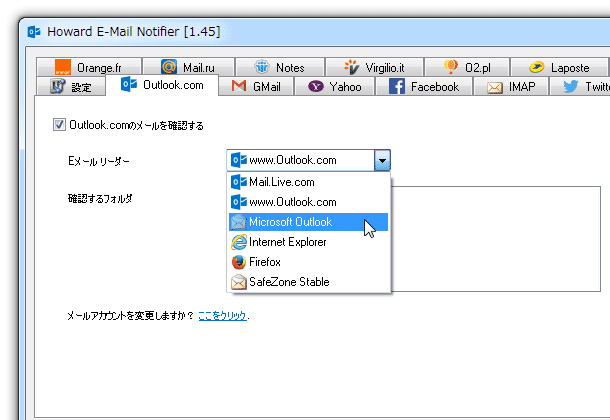The width and height of the screenshot is (610, 420).
Task: Collapse the Eメール リーダー dropdown arrow
Action: (x=382, y=160)
